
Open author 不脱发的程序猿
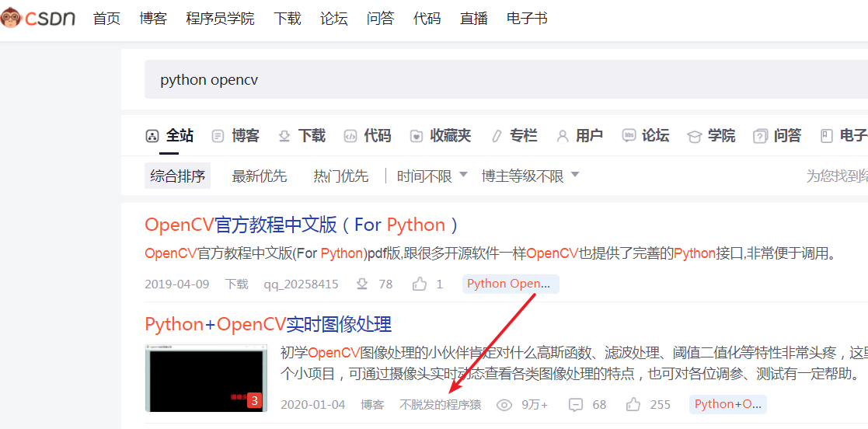click(x=441, y=405)
